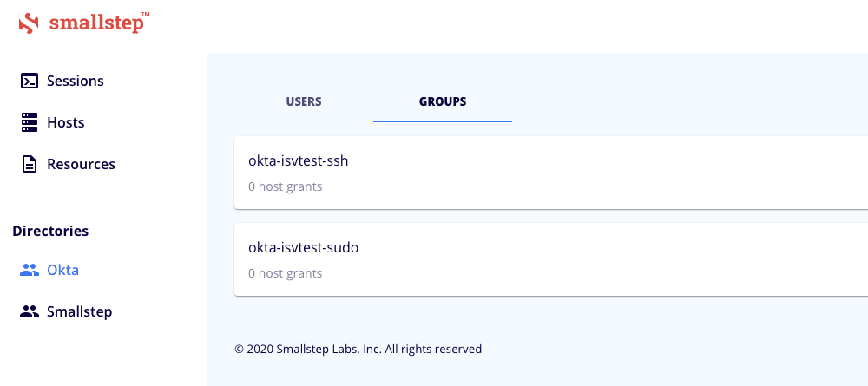Click the Okta directory people icon
Screen dimensions: 868x386
(x=30, y=270)
